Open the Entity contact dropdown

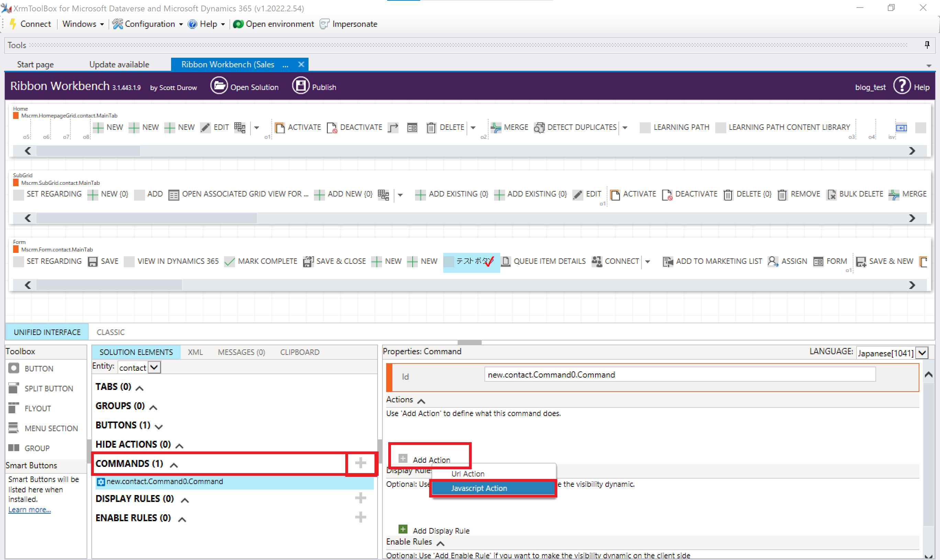154,367
